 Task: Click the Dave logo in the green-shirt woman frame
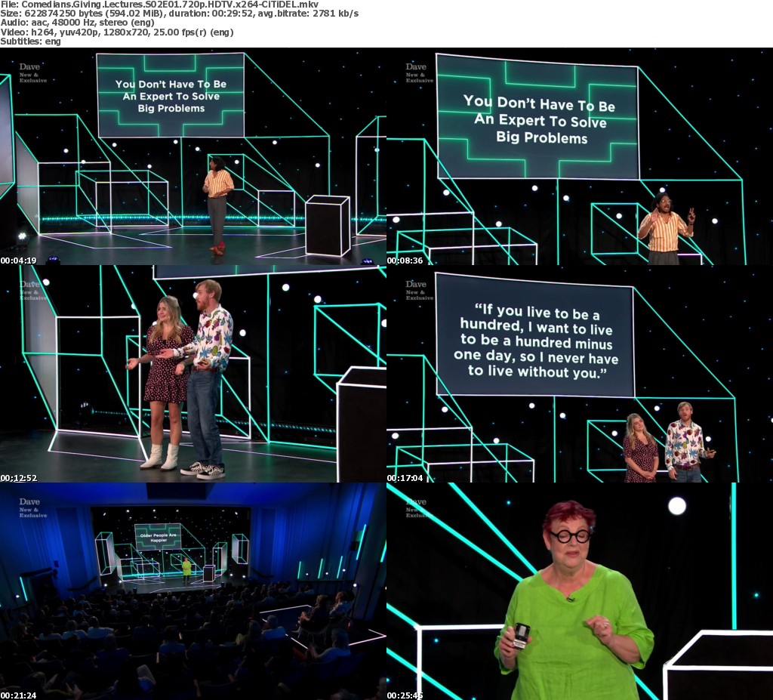[x=416, y=502]
